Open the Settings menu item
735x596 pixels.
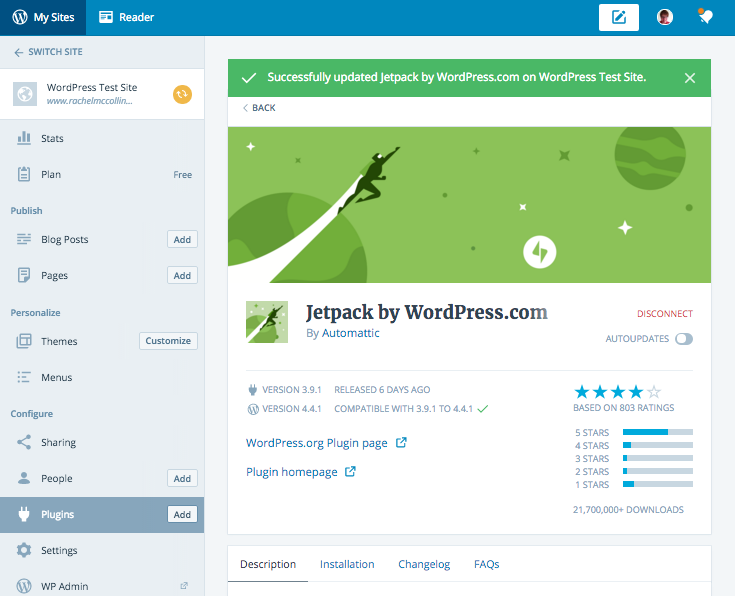(102, 550)
